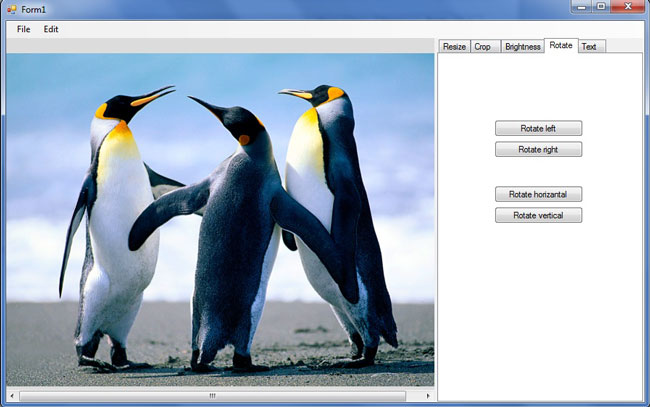
Task: Minimize the Form1 window
Action: 582,7
